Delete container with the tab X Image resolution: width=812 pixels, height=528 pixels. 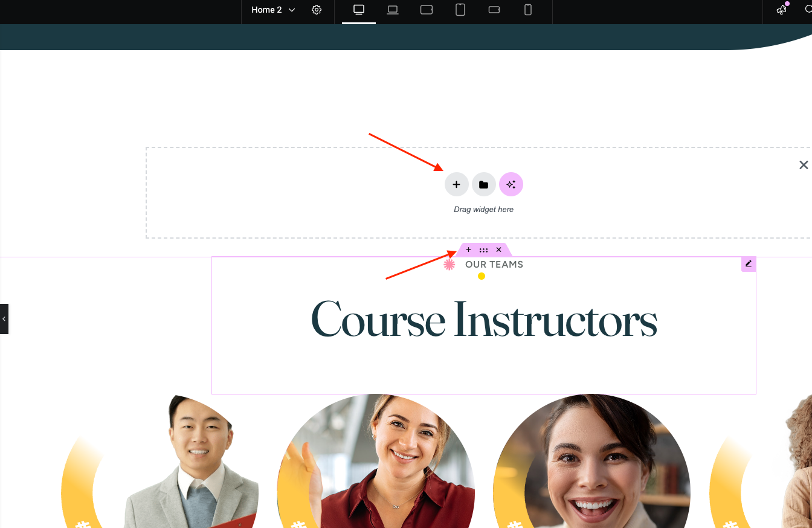tap(498, 250)
